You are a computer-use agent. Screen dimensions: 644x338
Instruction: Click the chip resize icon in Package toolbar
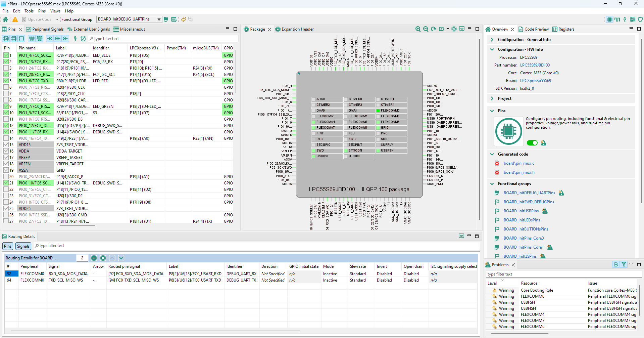point(454,29)
